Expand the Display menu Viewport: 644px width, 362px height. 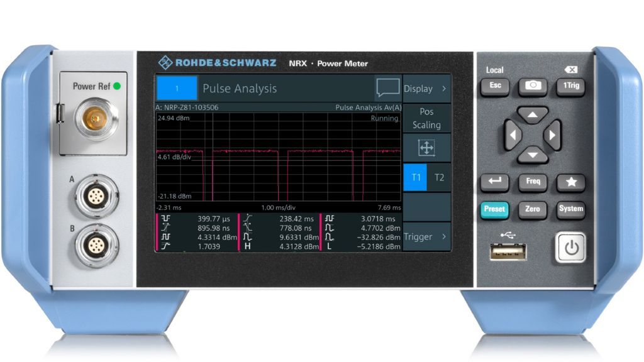point(426,89)
